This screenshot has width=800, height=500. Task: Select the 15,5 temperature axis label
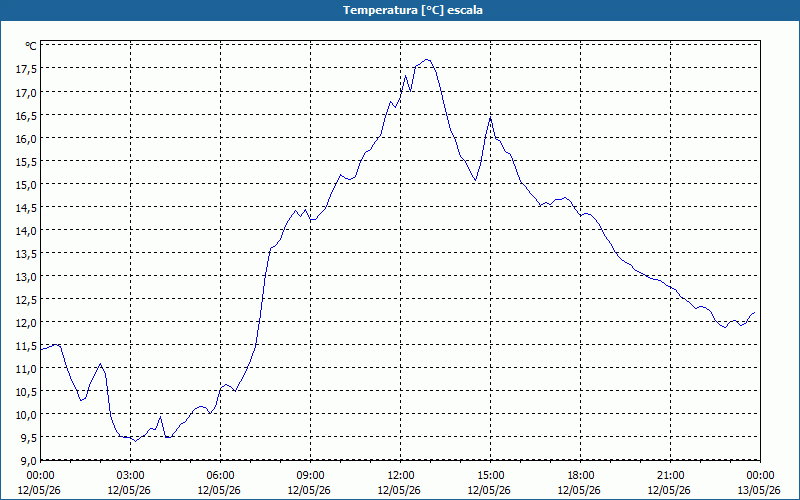tap(26, 161)
